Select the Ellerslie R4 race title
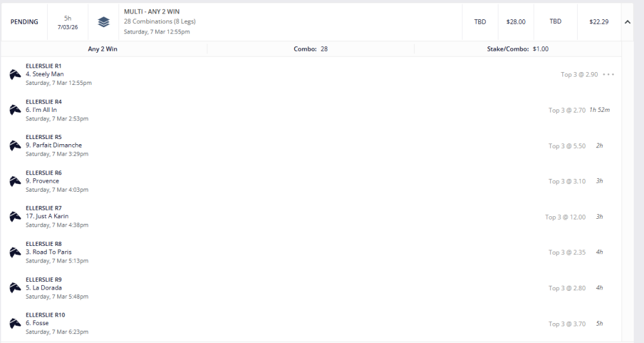 pyautogui.click(x=44, y=102)
